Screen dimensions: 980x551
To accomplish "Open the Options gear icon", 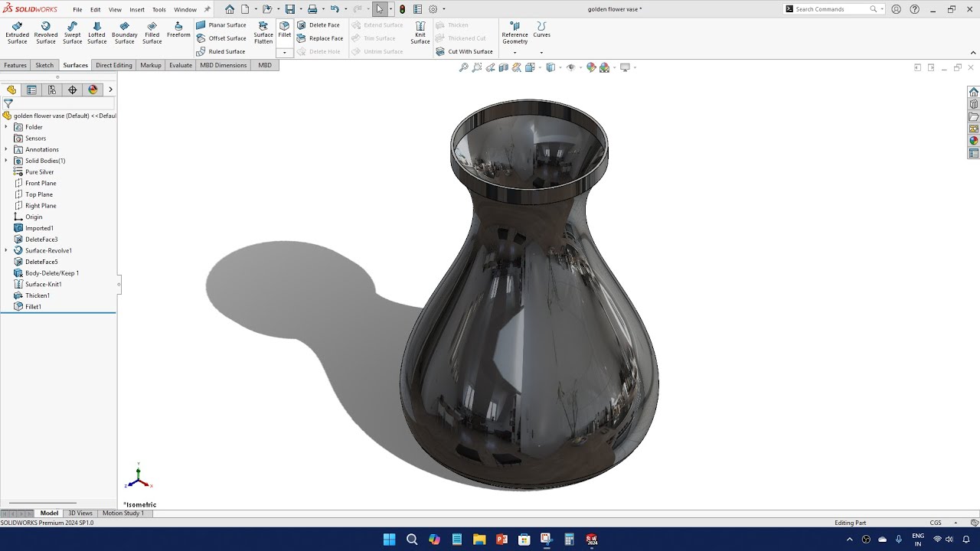I will (x=433, y=9).
